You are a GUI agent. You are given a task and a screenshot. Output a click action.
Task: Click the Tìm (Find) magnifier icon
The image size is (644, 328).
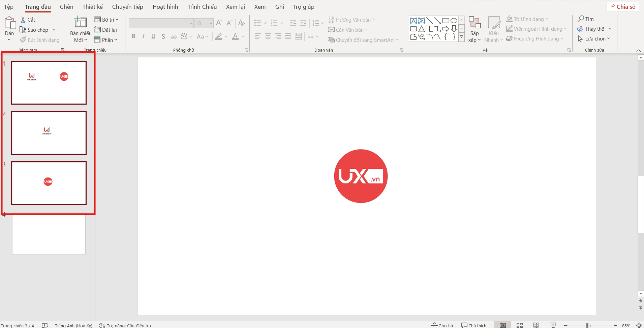click(x=581, y=19)
